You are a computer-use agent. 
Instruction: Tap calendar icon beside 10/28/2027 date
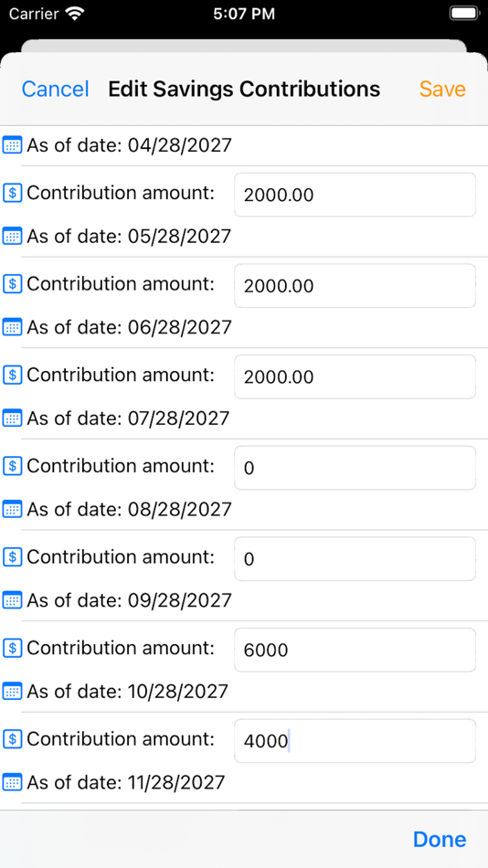12,692
